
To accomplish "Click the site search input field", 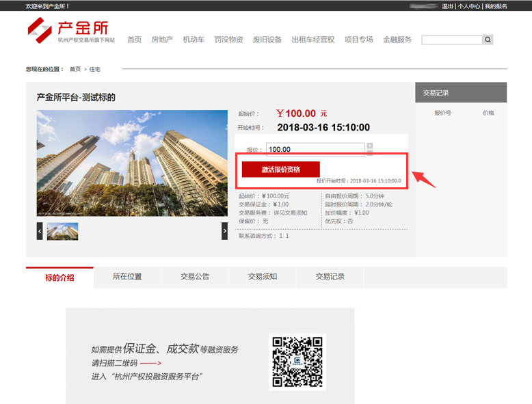I will 451,40.
